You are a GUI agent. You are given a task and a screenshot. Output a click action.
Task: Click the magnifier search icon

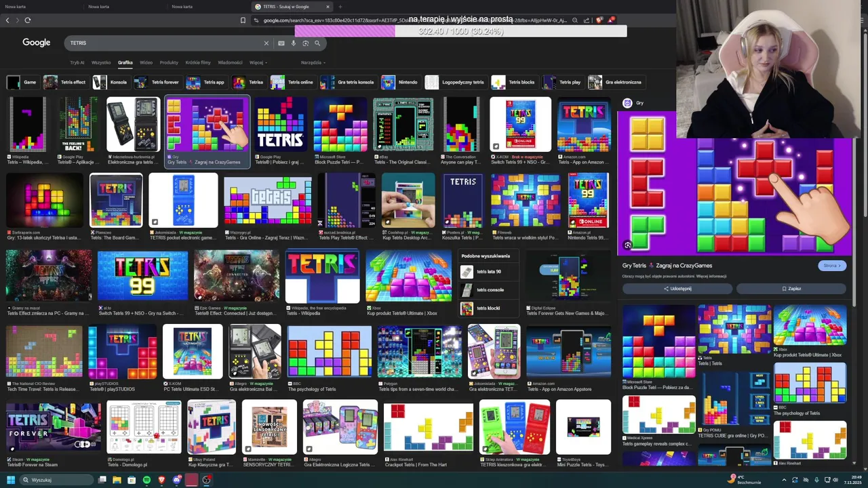tap(317, 43)
